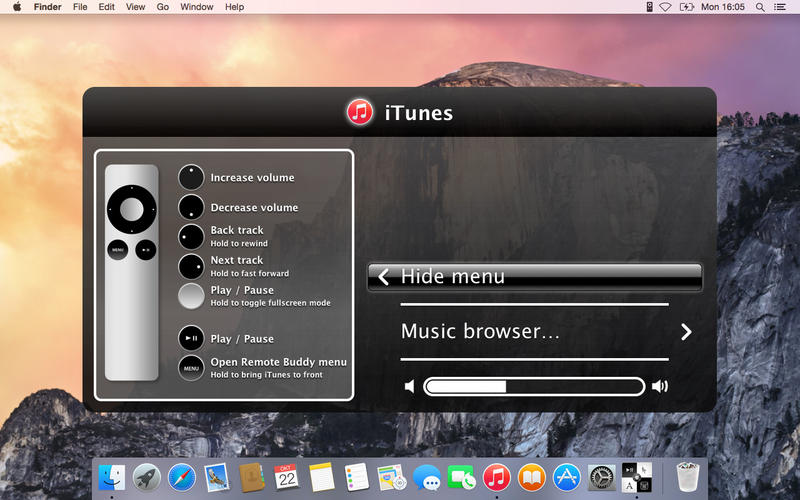
Task: Open the File menu in menu bar
Action: pos(80,7)
